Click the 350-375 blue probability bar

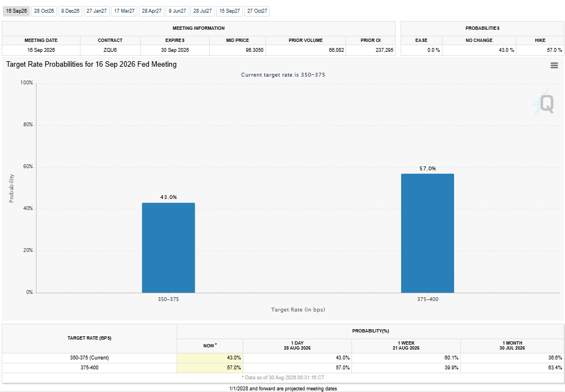168,248
